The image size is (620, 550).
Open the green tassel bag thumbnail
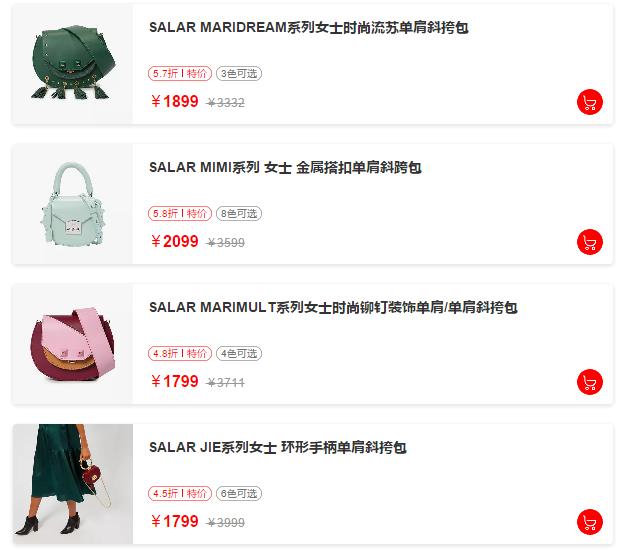point(73,64)
